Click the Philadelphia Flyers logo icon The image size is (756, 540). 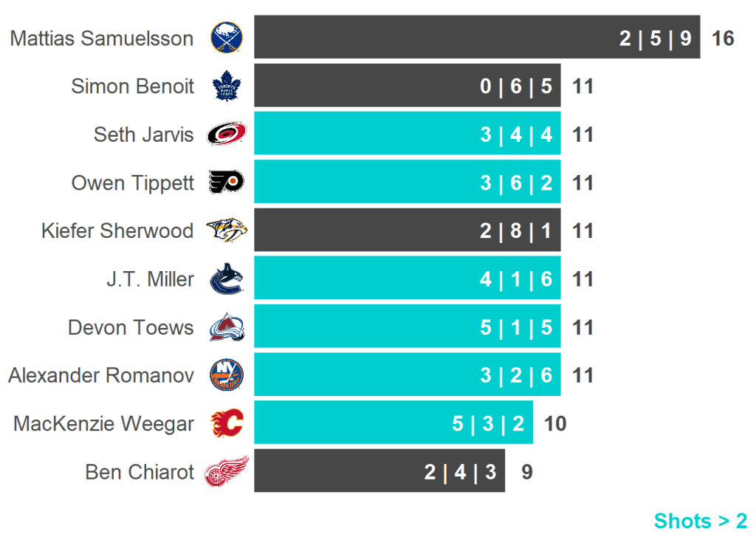pyautogui.click(x=227, y=182)
